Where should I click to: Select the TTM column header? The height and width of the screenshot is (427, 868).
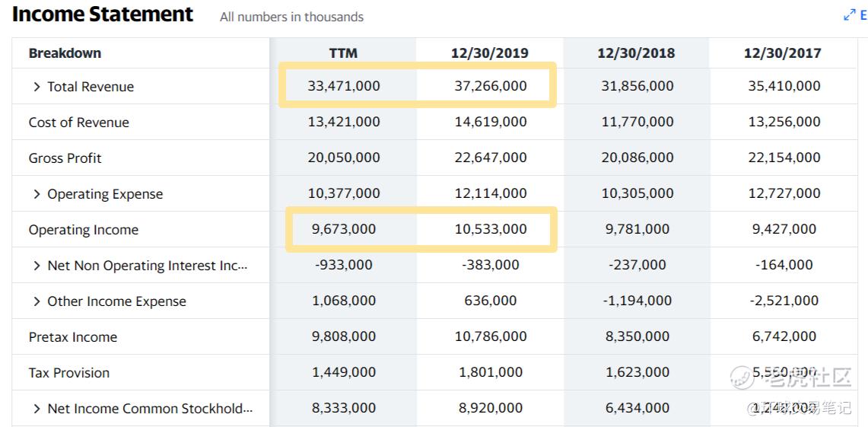(x=343, y=53)
